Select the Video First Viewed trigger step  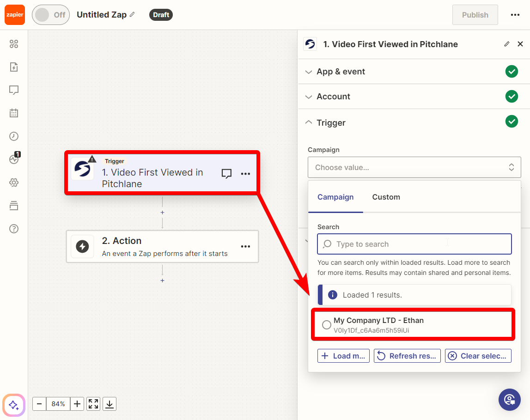pyautogui.click(x=162, y=173)
